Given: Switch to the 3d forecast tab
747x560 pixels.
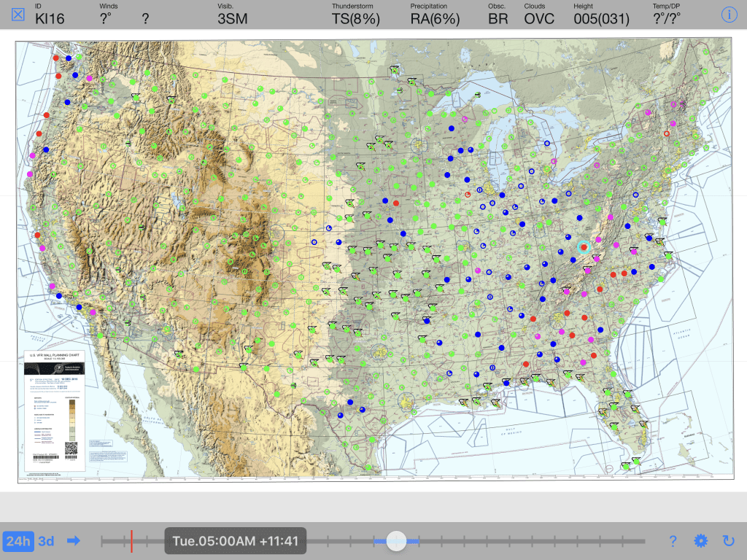Looking at the screenshot, I should (x=45, y=541).
